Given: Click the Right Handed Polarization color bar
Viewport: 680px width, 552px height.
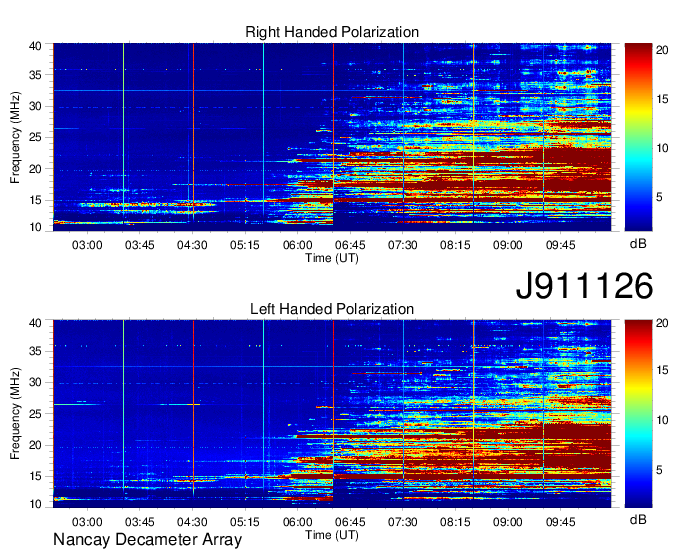Looking at the screenshot, I should [x=638, y=137].
